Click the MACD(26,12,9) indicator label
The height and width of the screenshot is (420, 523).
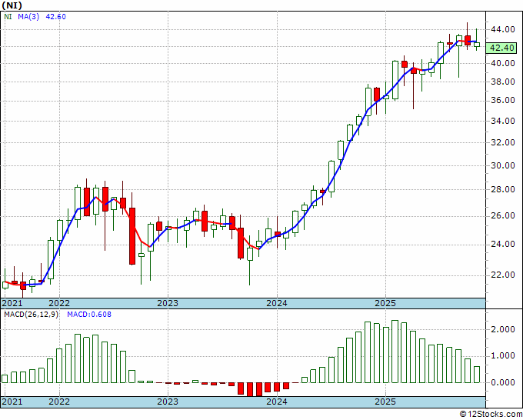coord(31,315)
